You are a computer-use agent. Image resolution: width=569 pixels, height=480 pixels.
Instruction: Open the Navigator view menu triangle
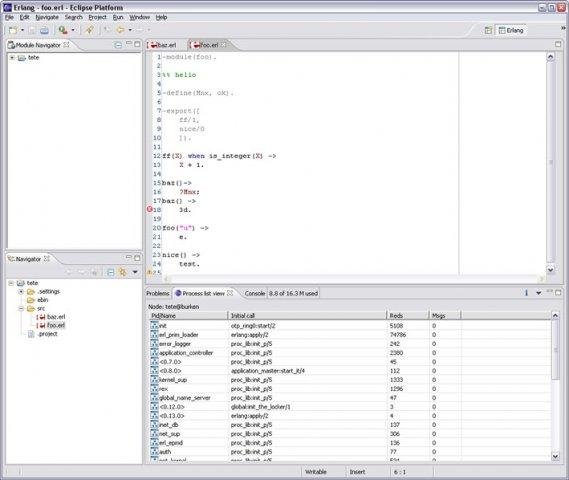tap(135, 272)
